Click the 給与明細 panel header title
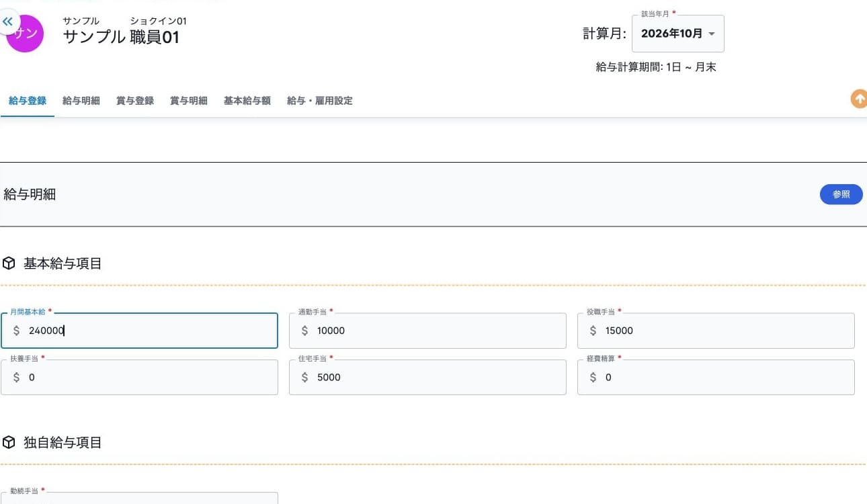Screen dimensions: 867x504 pyautogui.click(x=30, y=194)
